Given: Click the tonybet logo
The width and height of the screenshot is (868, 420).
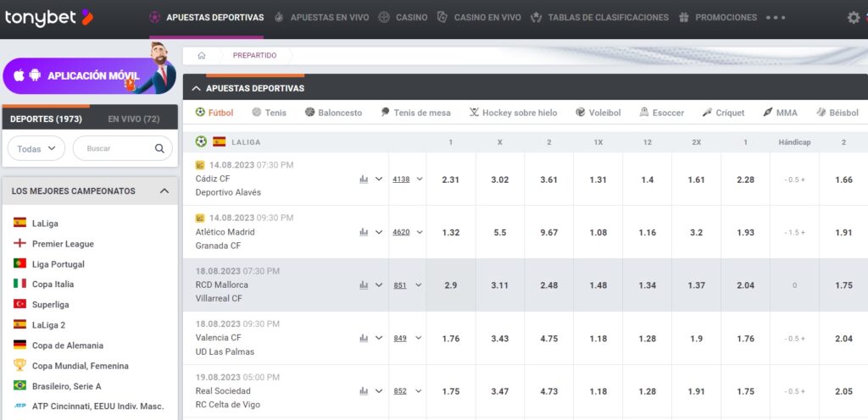Looking at the screenshot, I should click(x=48, y=18).
